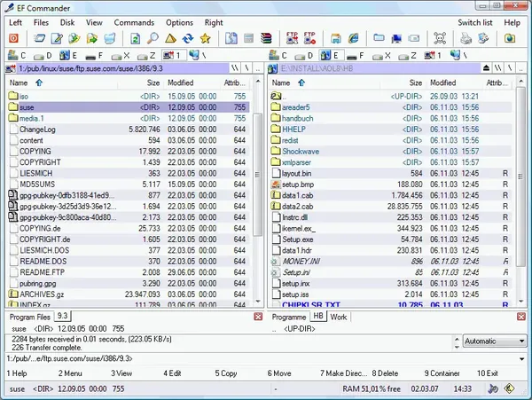The image size is (532, 400).
Task: Click the left panel vertical scrollbar
Action: [x=258, y=192]
